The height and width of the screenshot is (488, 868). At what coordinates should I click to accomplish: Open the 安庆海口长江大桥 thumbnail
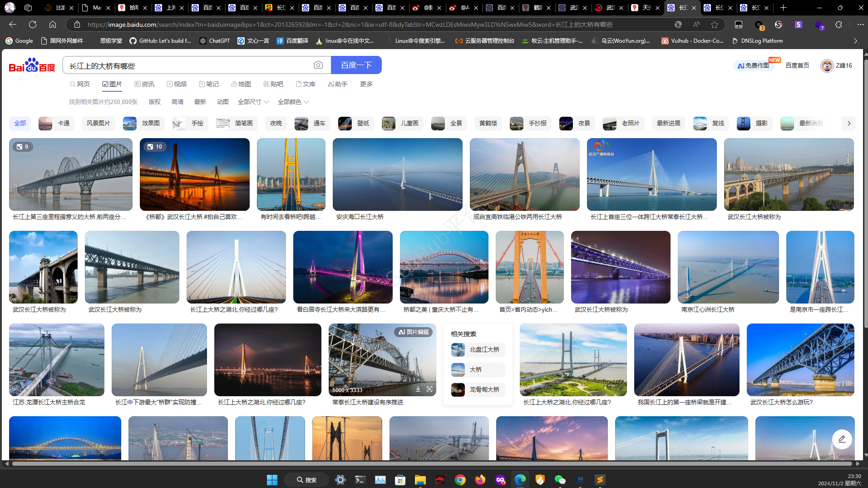click(x=397, y=174)
